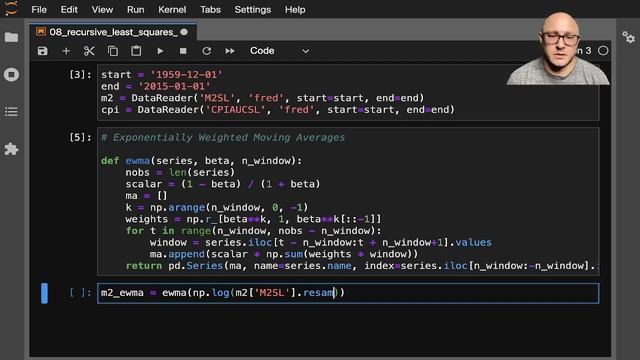Open the Table of Contents sidebar icon
640x360 pixels.
click(11, 111)
